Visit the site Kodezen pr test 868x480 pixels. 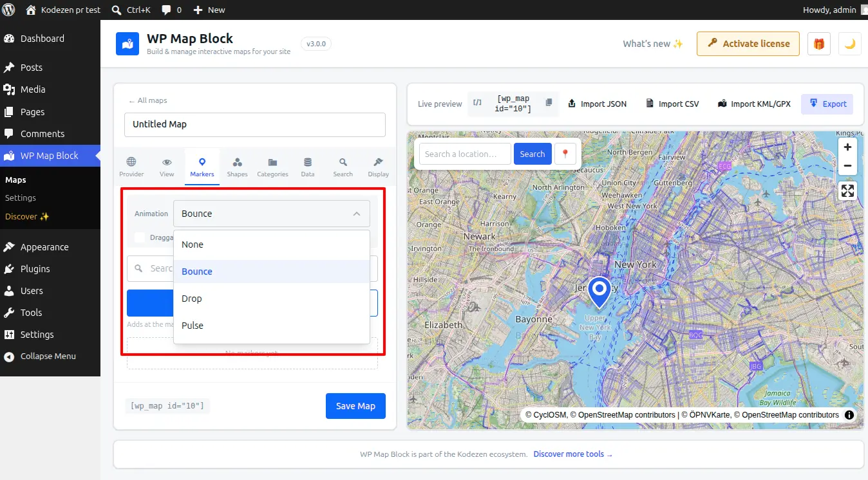(62, 10)
